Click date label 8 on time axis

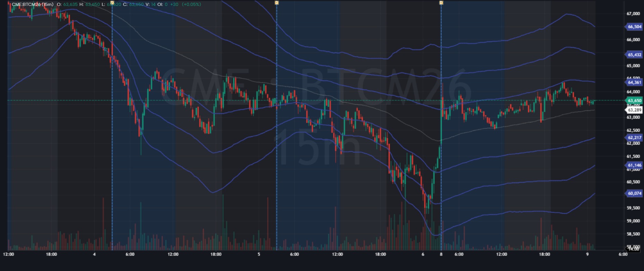441,254
